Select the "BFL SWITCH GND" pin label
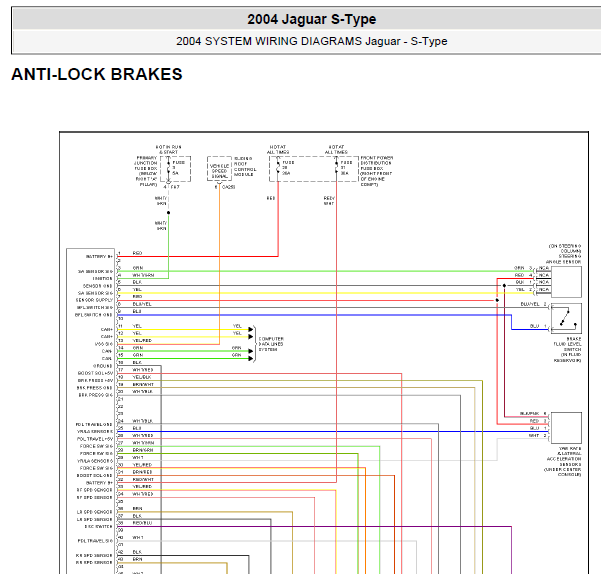 tap(94, 315)
